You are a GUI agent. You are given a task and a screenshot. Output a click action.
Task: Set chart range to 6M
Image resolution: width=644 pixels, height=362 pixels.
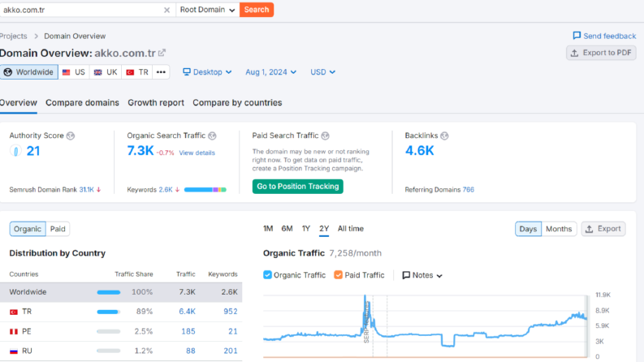coord(287,229)
